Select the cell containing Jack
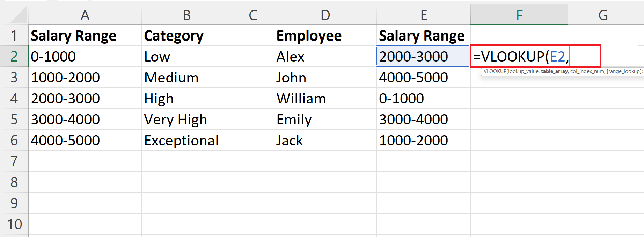 [325, 140]
